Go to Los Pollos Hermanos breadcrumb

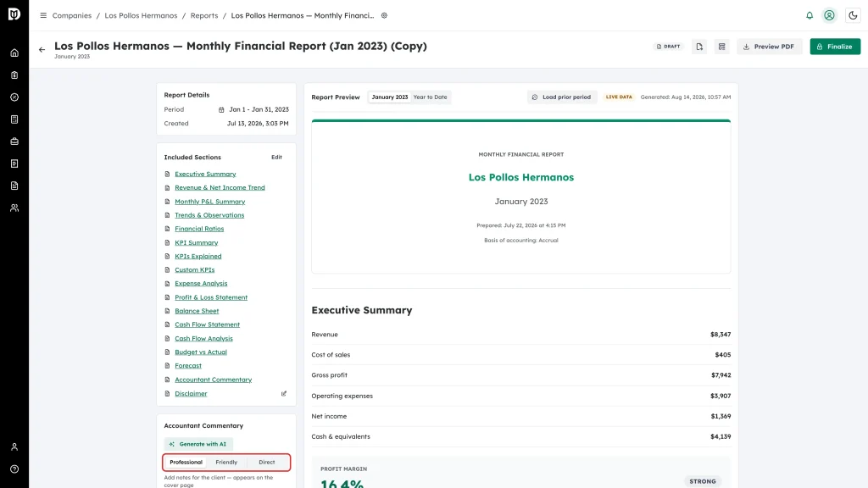pyautogui.click(x=142, y=15)
